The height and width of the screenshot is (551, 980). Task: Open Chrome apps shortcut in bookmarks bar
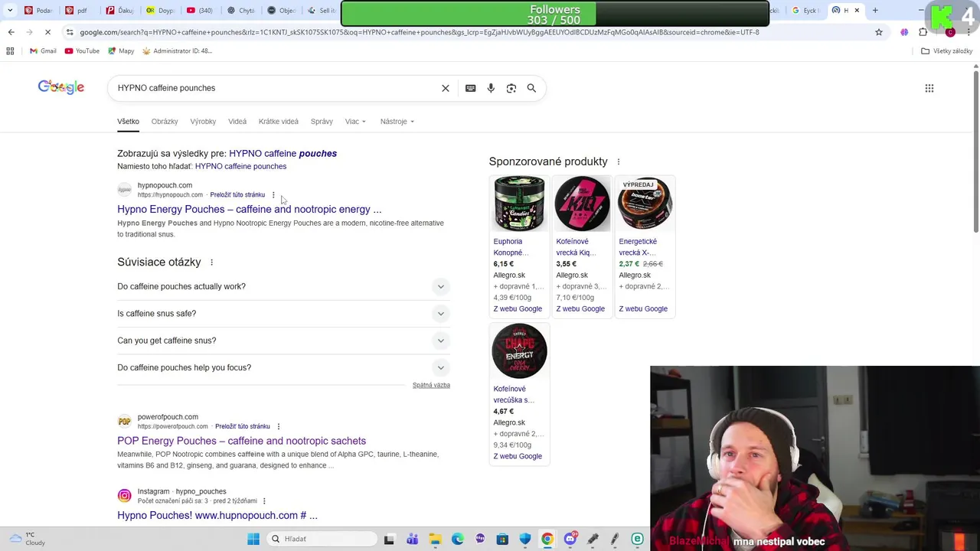pos(10,51)
